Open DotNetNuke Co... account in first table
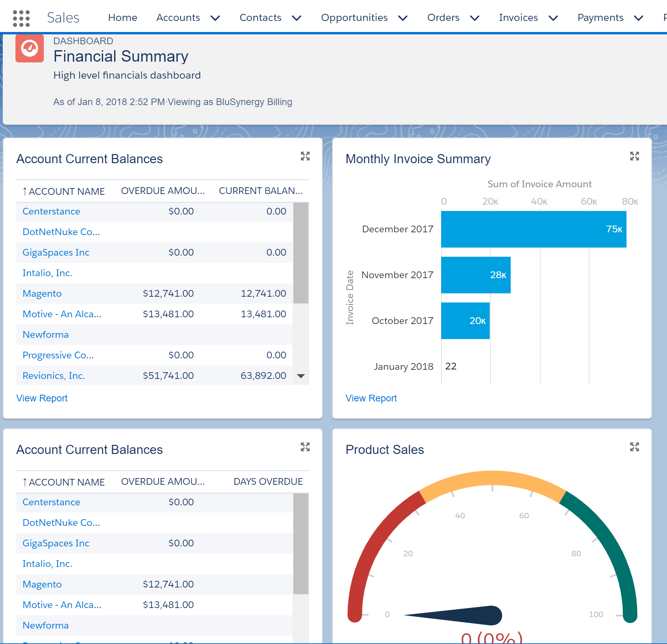This screenshot has width=667, height=644. 61,232
